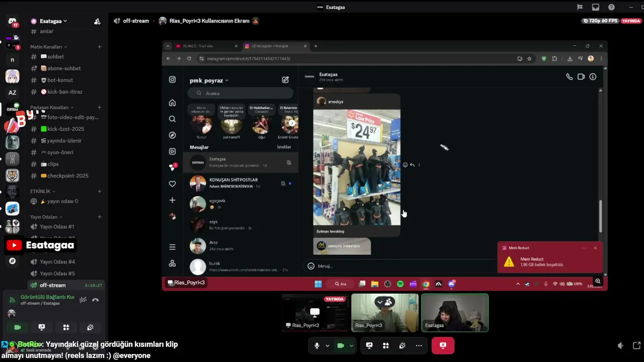Stop watching stream red button
Viewport: 644px width, 362px height.
[x=443, y=345]
